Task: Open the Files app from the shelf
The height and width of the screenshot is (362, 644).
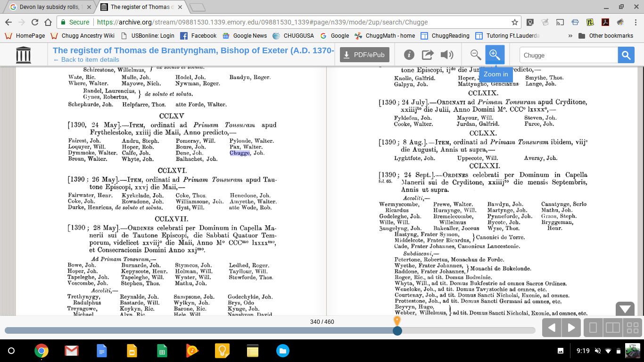Action: (283, 351)
